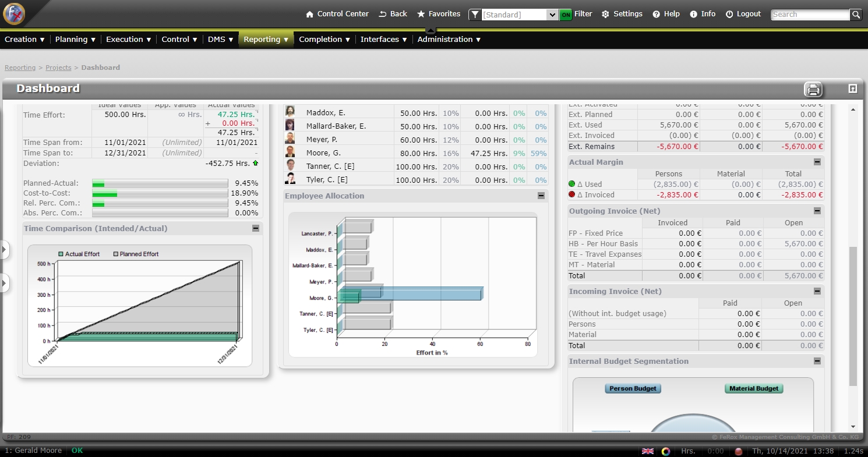Collapse the Time Comparison section
Screen dimensions: 868x457
click(x=256, y=228)
